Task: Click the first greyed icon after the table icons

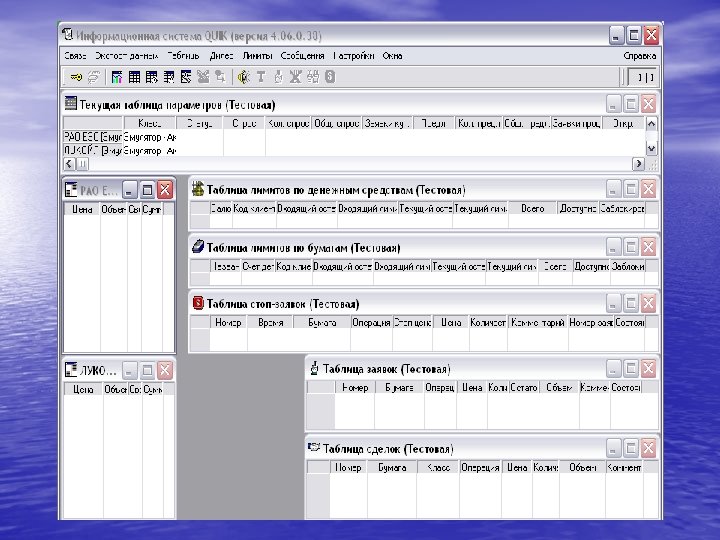Action: 203,77
